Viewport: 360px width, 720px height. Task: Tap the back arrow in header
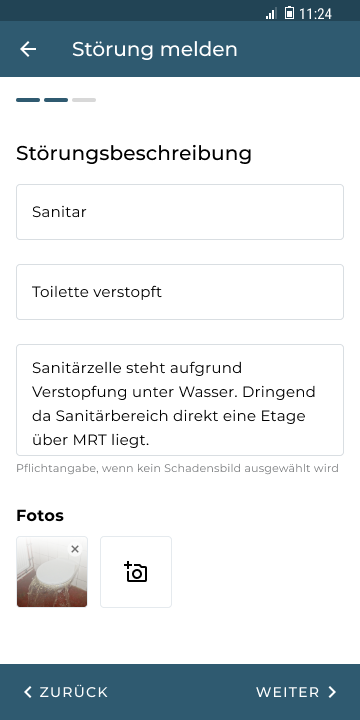(x=28, y=49)
